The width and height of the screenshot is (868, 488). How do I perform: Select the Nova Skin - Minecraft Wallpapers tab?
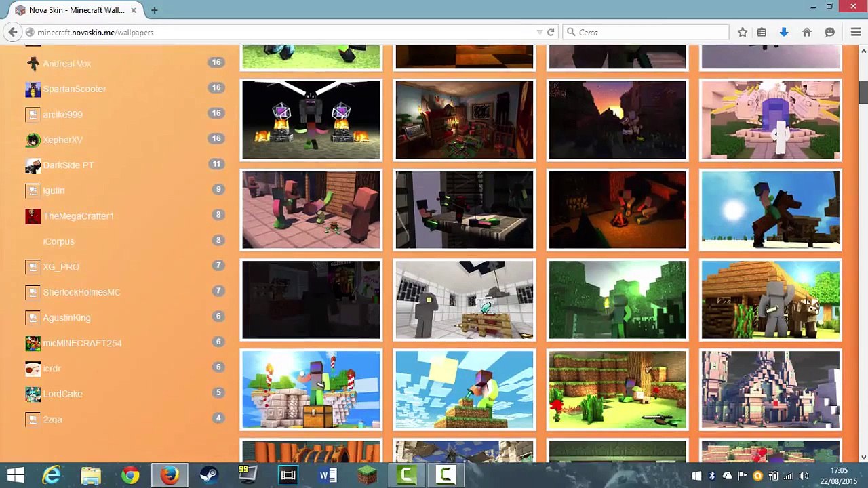[x=75, y=10]
